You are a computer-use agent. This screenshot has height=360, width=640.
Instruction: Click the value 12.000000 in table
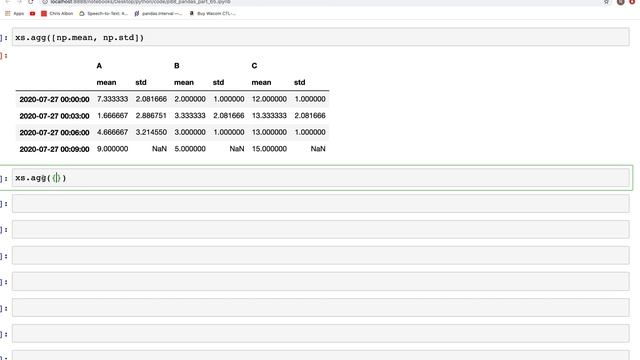tap(269, 99)
